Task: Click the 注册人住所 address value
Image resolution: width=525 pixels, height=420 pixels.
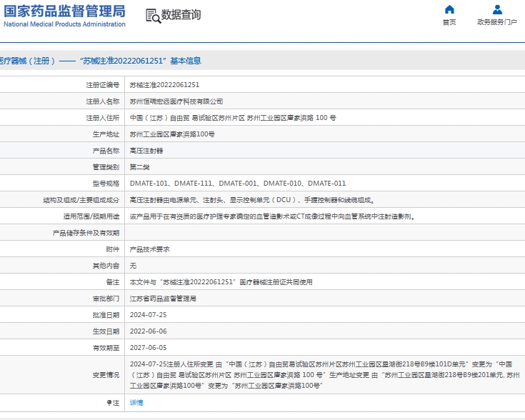Action: coord(233,118)
